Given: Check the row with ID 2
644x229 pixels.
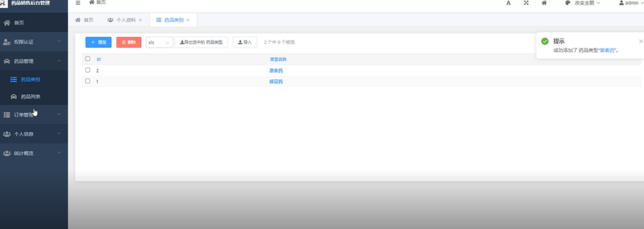Looking at the screenshot, I should [x=87, y=70].
